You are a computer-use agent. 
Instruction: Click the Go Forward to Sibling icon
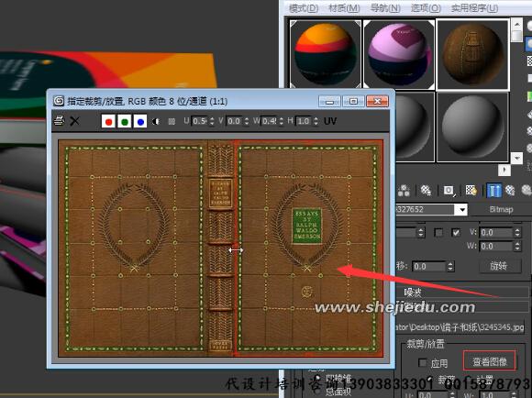click(x=526, y=191)
